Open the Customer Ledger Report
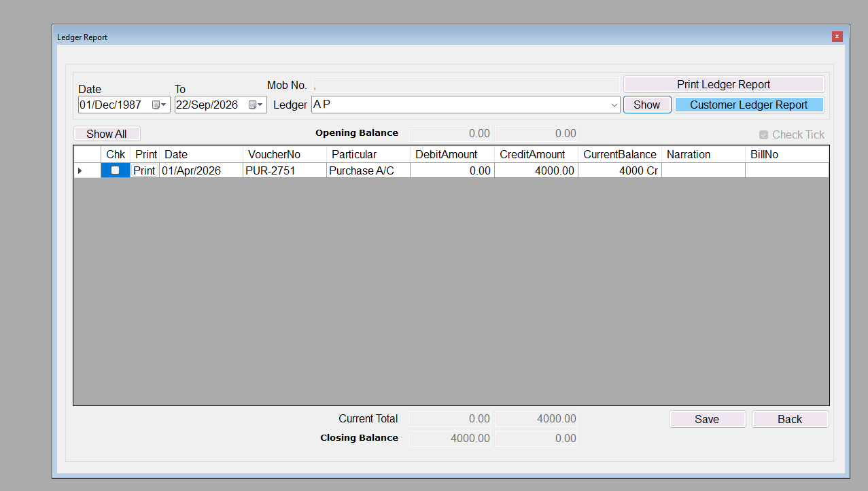This screenshot has width=868, height=491. (748, 105)
